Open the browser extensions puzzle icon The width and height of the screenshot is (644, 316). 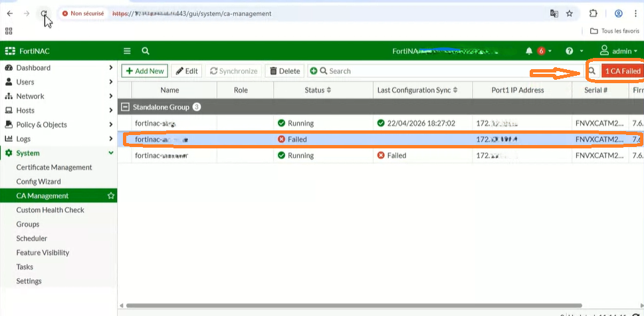point(593,13)
